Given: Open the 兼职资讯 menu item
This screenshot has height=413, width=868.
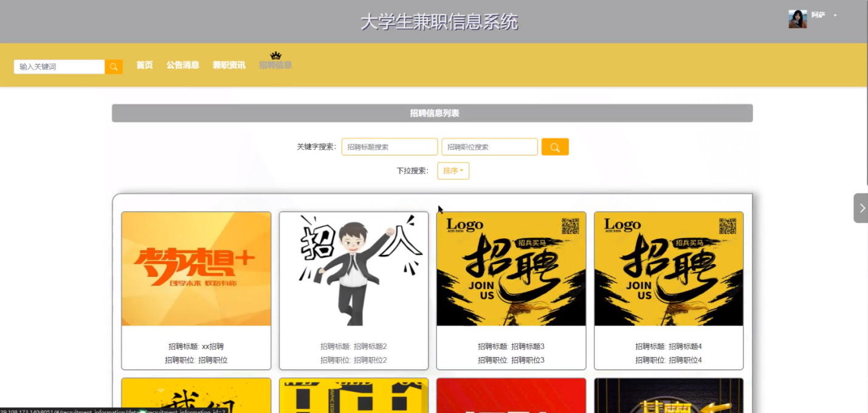Looking at the screenshot, I should click(x=229, y=65).
